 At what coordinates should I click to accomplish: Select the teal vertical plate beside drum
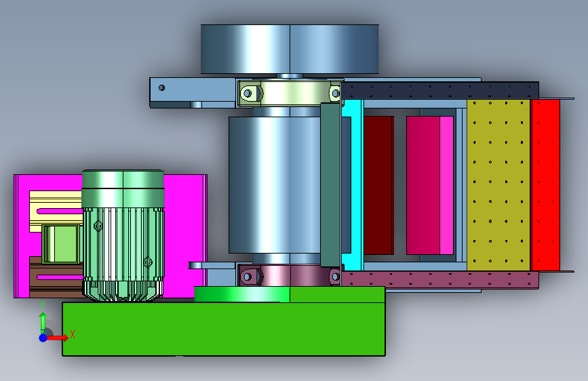(x=330, y=185)
